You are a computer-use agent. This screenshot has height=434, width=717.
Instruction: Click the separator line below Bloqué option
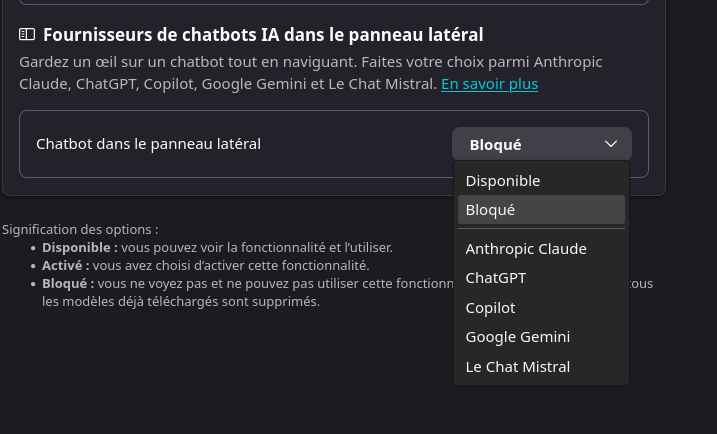click(541, 229)
